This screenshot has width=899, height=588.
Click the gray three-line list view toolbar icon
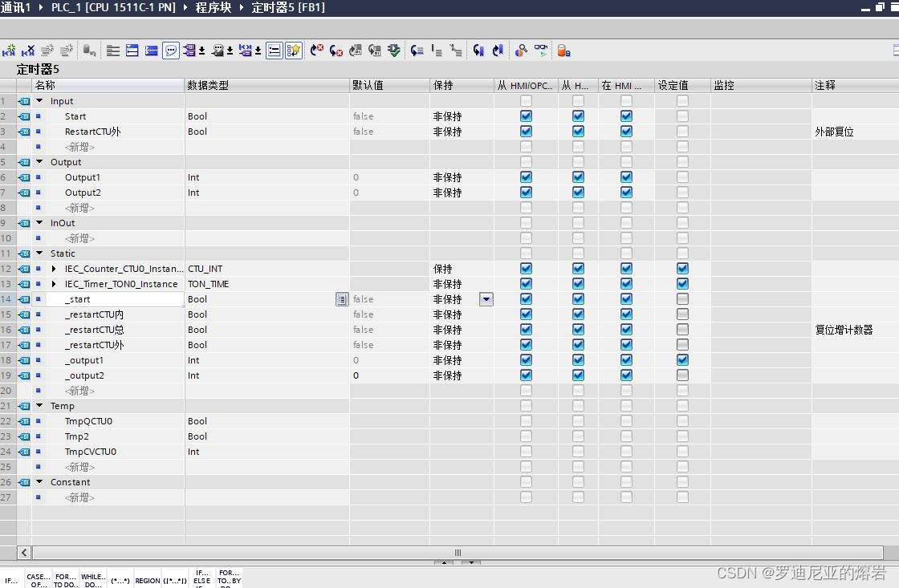tap(113, 51)
